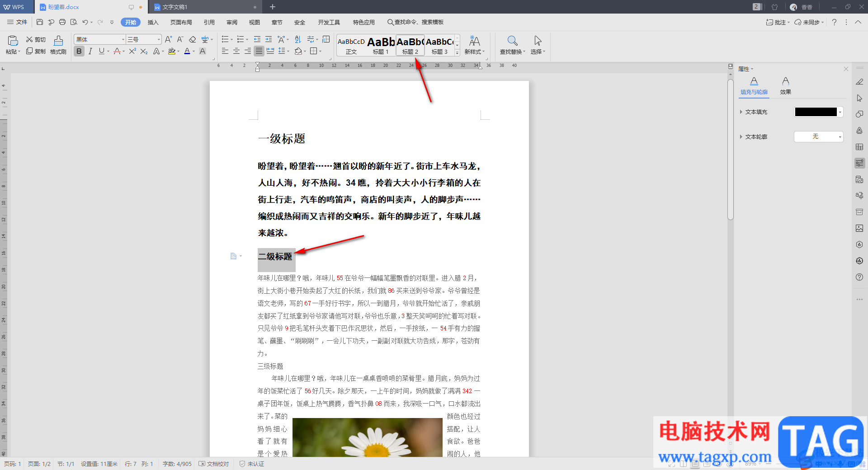The image size is (868, 470).
Task: Toggle properties pane icon in sidebar
Action: click(859, 163)
